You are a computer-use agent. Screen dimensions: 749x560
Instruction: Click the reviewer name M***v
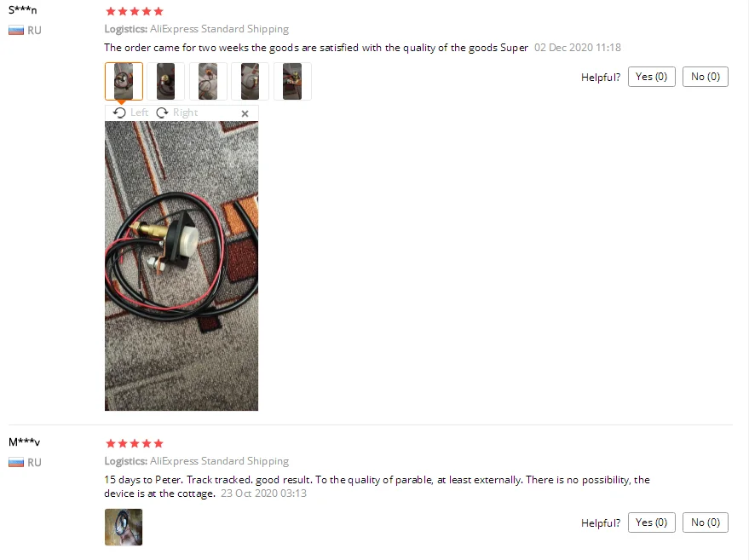coord(25,442)
